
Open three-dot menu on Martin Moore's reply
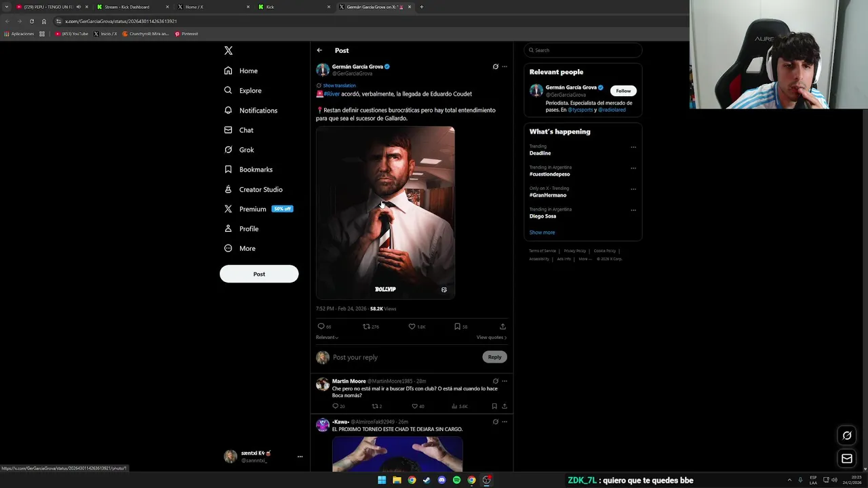tap(504, 381)
